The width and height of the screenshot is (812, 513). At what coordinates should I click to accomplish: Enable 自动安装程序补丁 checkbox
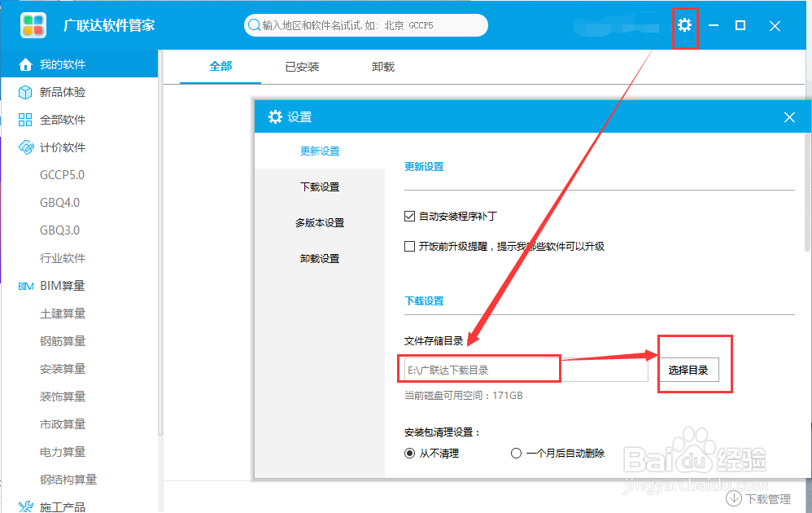pyautogui.click(x=409, y=216)
